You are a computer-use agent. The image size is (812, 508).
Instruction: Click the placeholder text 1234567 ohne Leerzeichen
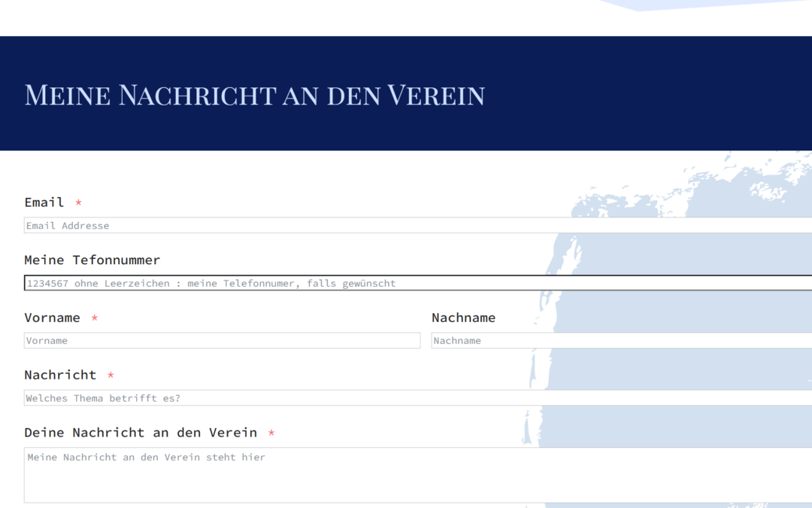[x=211, y=283]
